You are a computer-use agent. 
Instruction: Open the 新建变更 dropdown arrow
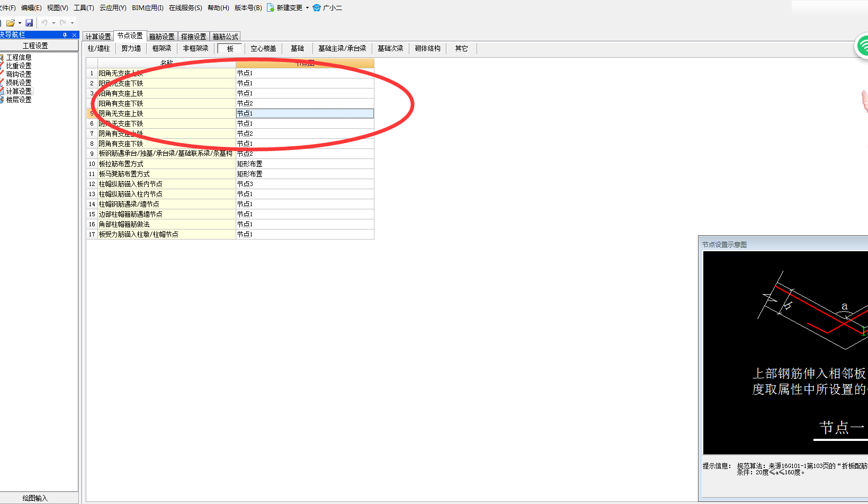pyautogui.click(x=307, y=8)
